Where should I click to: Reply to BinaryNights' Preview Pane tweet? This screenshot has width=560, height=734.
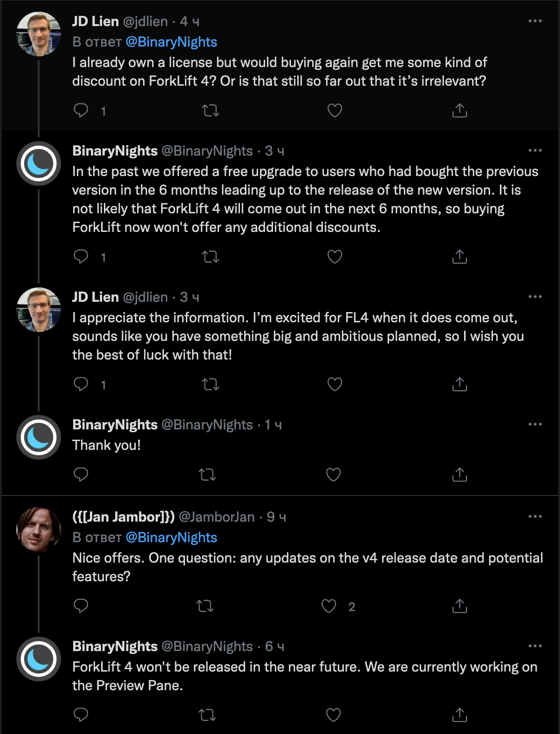pyautogui.click(x=81, y=715)
